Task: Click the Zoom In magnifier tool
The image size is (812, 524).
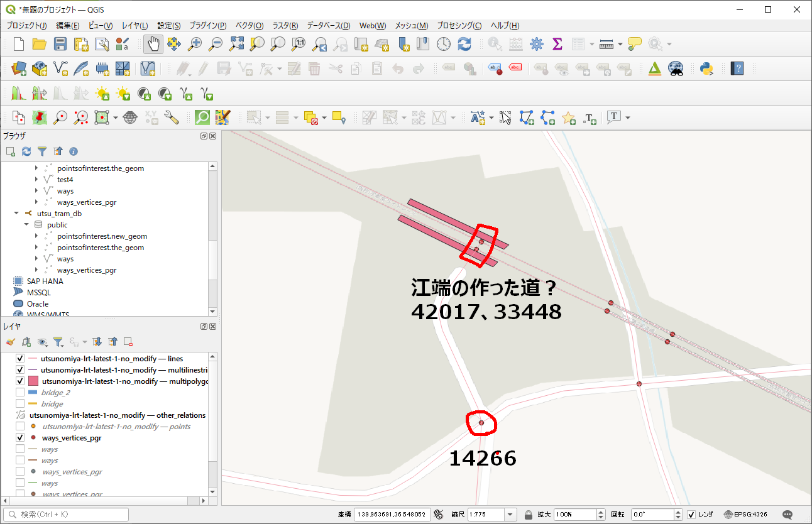Action: 195,44
